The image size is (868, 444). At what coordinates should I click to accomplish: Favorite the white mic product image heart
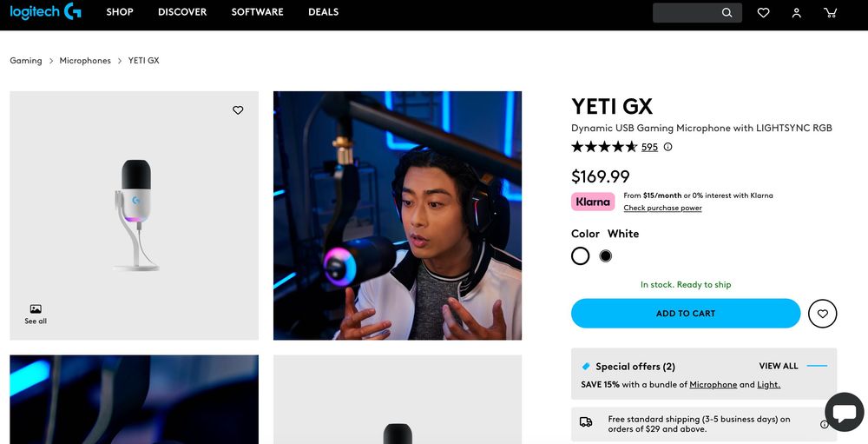[238, 110]
